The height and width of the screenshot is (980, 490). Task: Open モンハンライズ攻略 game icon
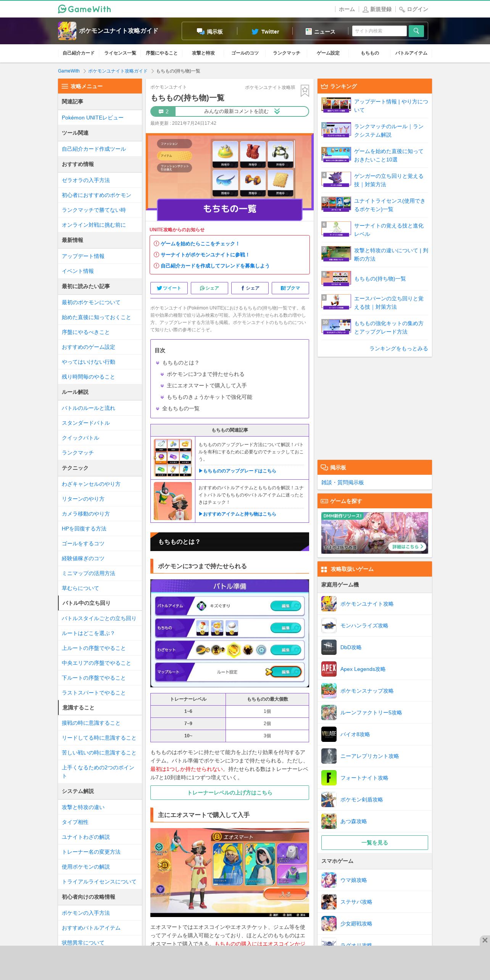[329, 625]
